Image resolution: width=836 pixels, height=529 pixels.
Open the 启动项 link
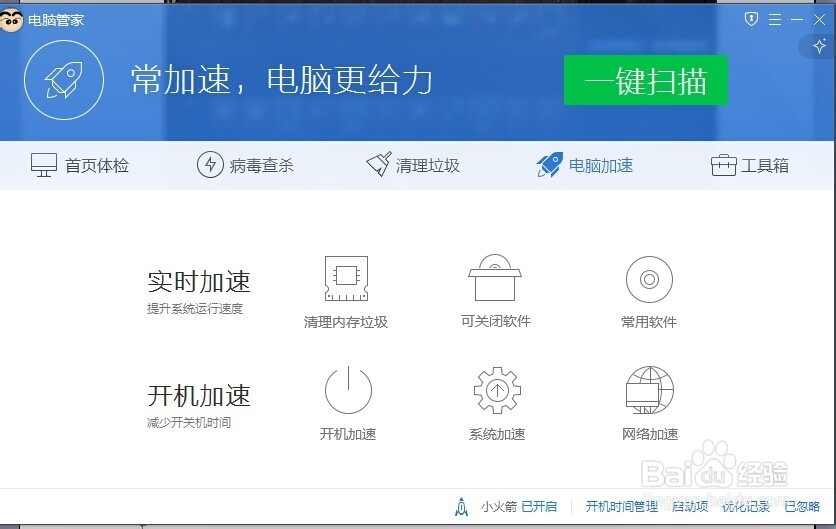[690, 506]
